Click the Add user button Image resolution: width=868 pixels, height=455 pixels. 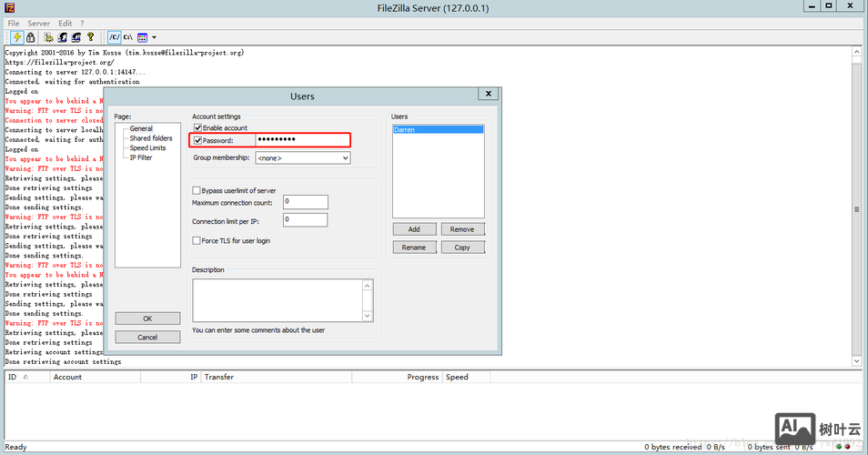(414, 229)
